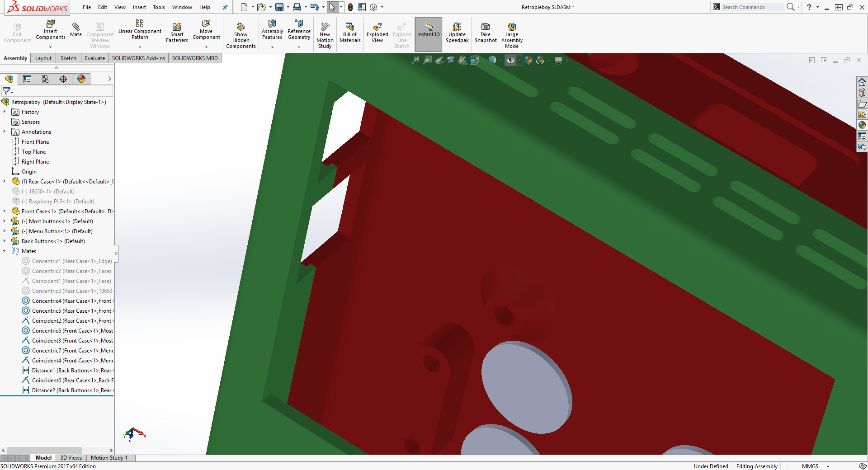Open the Insert menu
This screenshot has width=868, height=470.
[x=139, y=7]
